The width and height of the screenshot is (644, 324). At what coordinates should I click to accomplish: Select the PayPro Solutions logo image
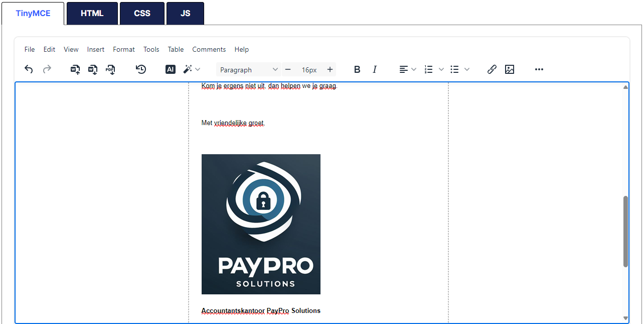pos(261,224)
